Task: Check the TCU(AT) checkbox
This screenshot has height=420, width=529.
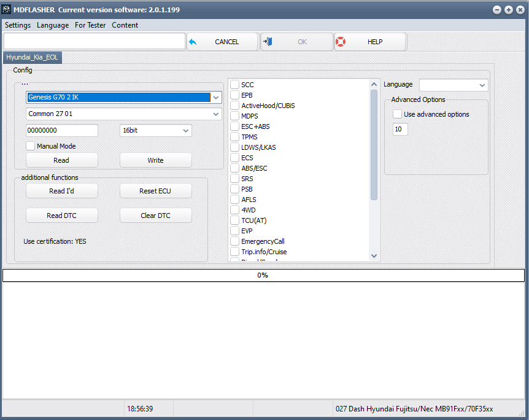Action: (235, 220)
